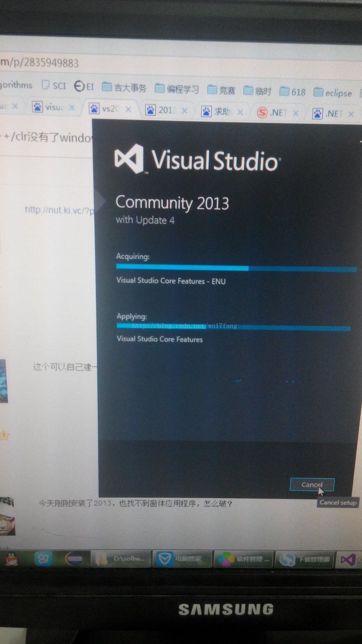Image resolution: width=362 pixels, height=644 pixels.
Task: Close the 'vs20' browser tab
Action: coord(128,109)
